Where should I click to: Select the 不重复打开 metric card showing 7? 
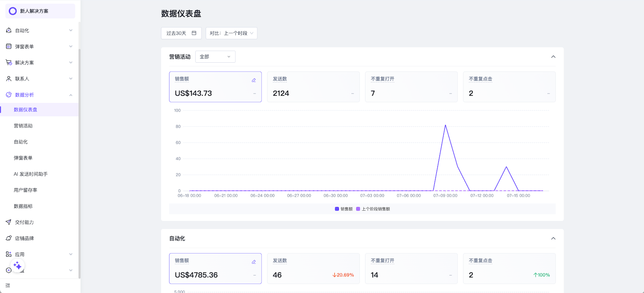tap(411, 87)
